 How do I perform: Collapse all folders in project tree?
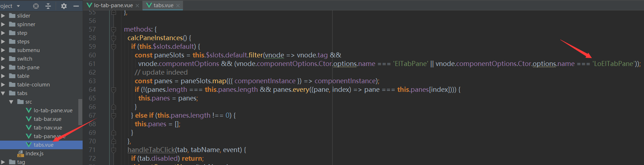pyautogui.click(x=48, y=6)
